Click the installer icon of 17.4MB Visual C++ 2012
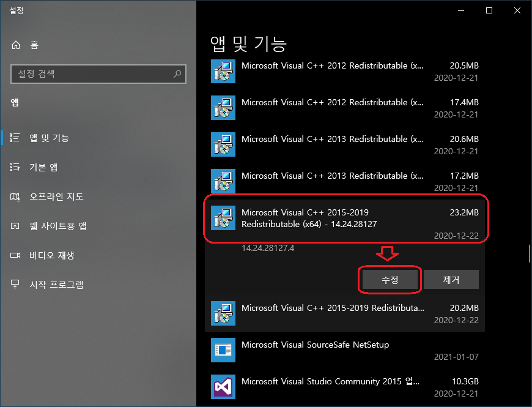This screenshot has height=407, width=532. pos(223,108)
